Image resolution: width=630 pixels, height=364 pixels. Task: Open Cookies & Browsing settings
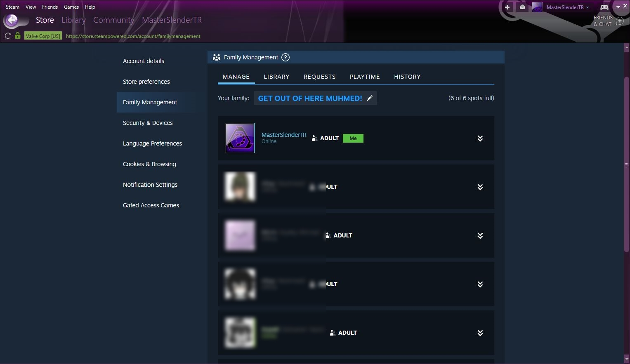(149, 164)
